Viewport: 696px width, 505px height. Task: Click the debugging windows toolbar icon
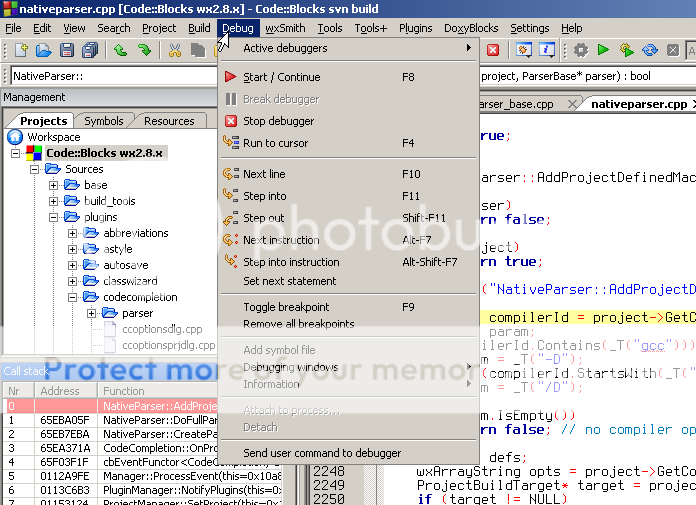pyautogui.click(x=524, y=50)
